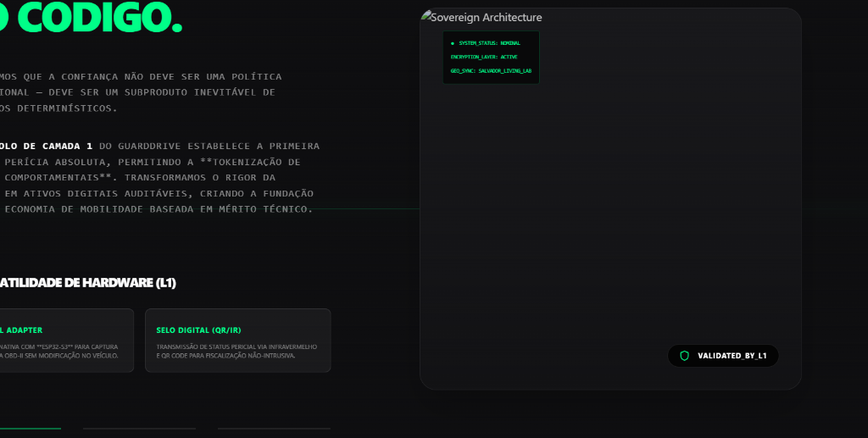Select the VALIDATED_BY_L1 badge label
Viewport: 868px width, 438px height.
(732, 356)
